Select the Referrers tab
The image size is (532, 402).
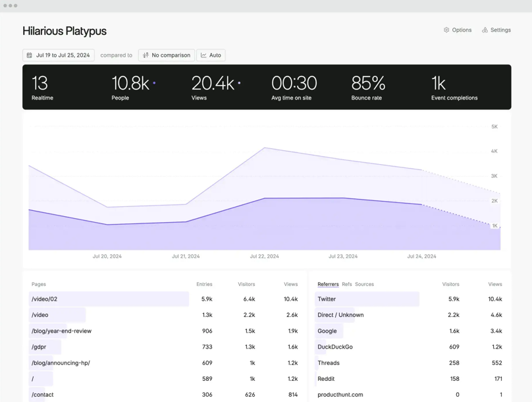(x=328, y=284)
